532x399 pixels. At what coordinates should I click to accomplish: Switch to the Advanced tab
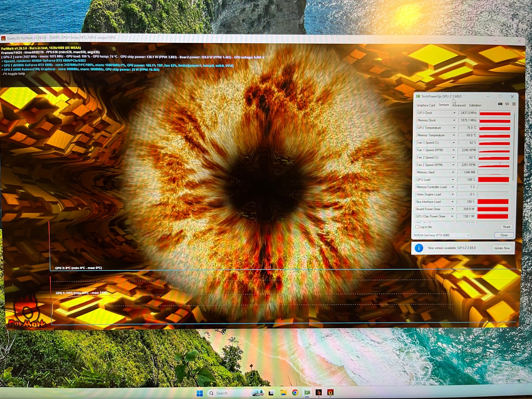pyautogui.click(x=459, y=105)
